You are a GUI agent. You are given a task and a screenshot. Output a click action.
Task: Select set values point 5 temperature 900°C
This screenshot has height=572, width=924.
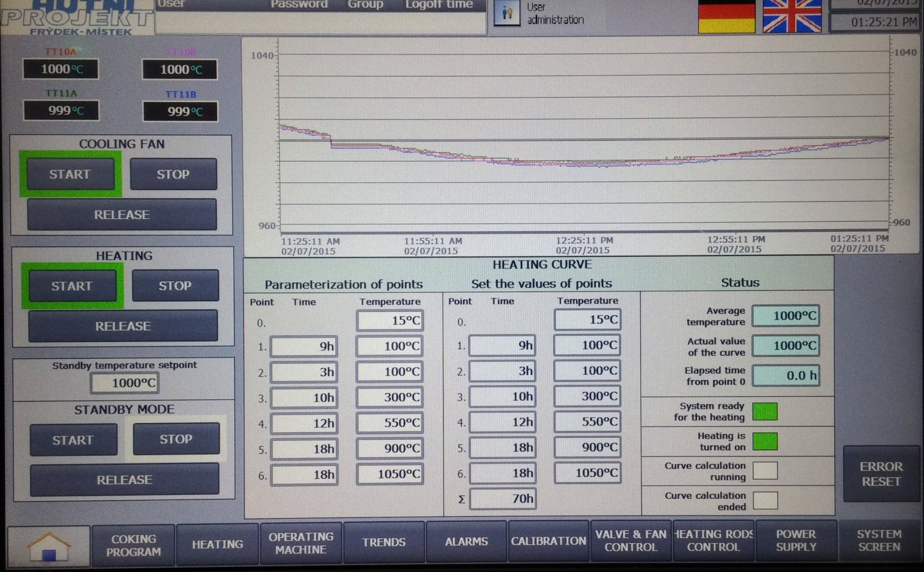(x=588, y=447)
